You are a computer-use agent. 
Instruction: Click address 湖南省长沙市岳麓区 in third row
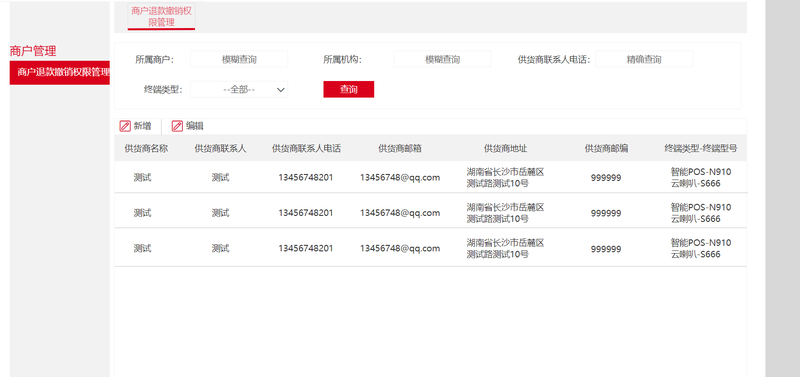505,242
